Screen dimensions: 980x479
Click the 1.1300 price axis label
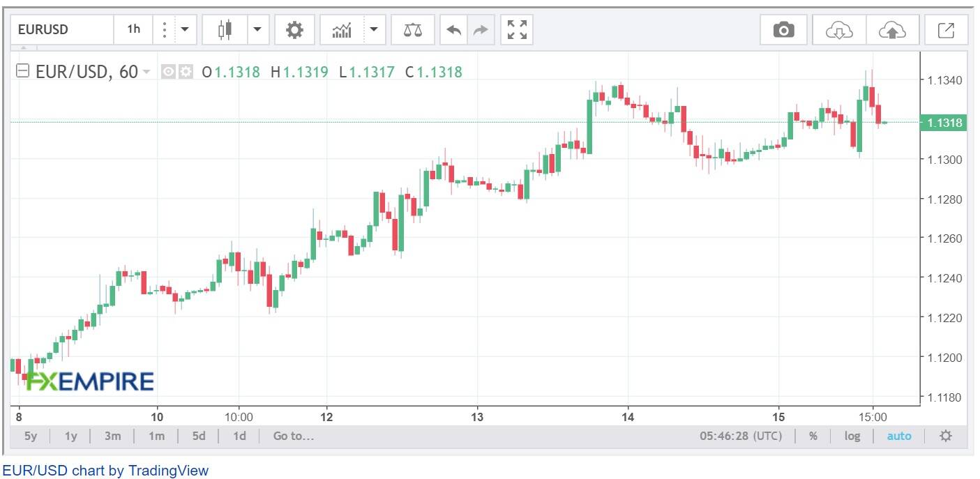point(944,160)
